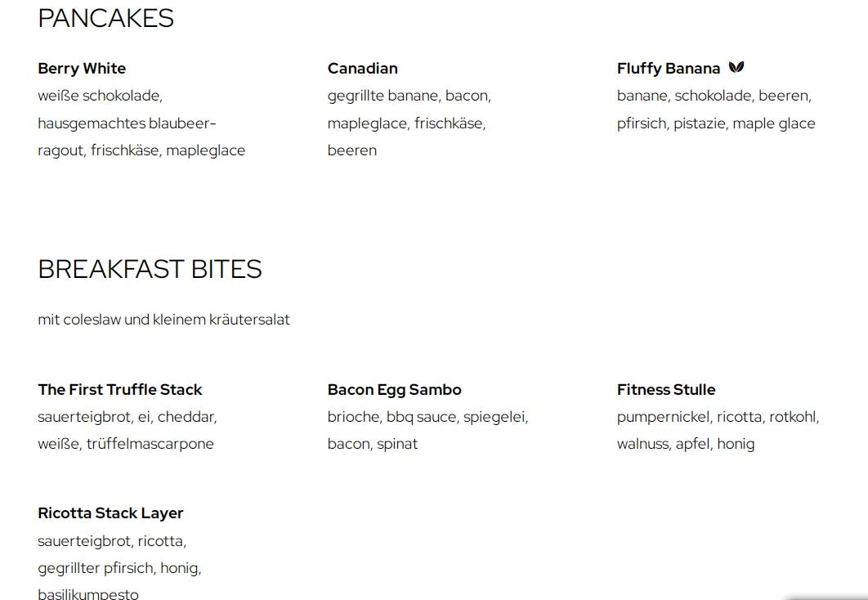Select the Fluffy Banana item title
This screenshot has width=868, height=600.
pyautogui.click(x=668, y=69)
